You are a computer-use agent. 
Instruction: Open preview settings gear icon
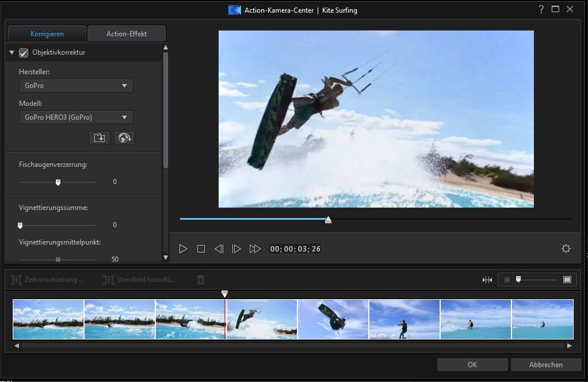coord(566,249)
